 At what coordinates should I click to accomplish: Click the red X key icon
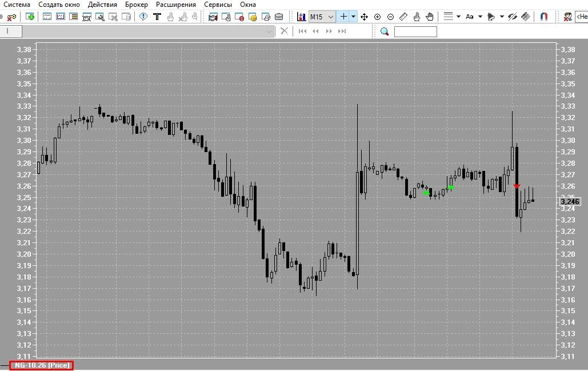point(11,17)
